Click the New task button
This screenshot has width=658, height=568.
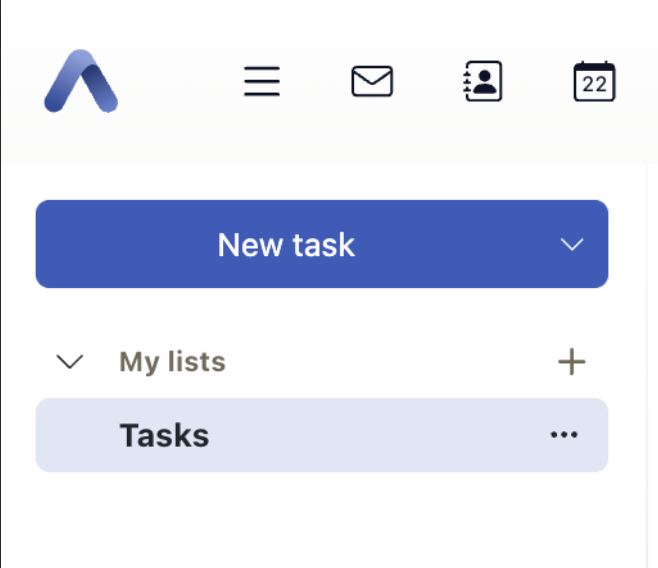286,244
